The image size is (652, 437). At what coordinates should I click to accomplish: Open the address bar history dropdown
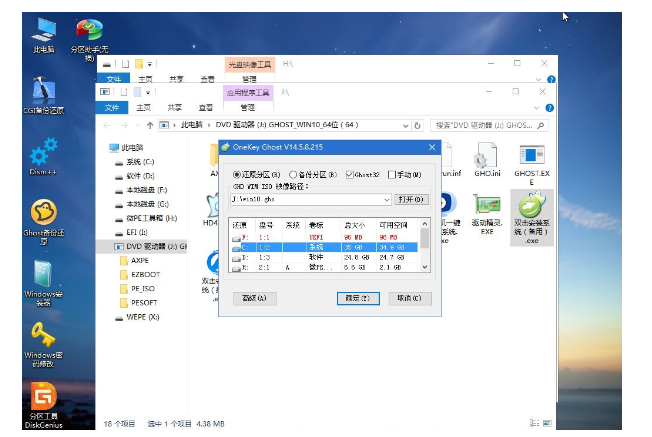coord(405,125)
